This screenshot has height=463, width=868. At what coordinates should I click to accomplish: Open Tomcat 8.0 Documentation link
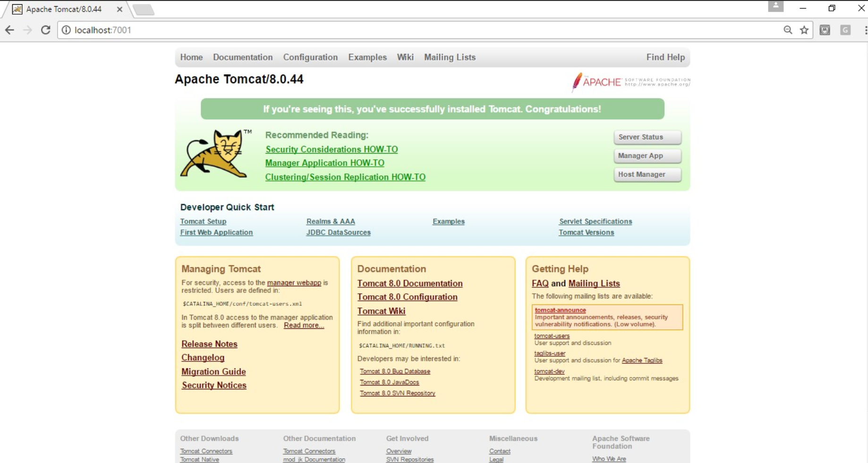point(410,283)
